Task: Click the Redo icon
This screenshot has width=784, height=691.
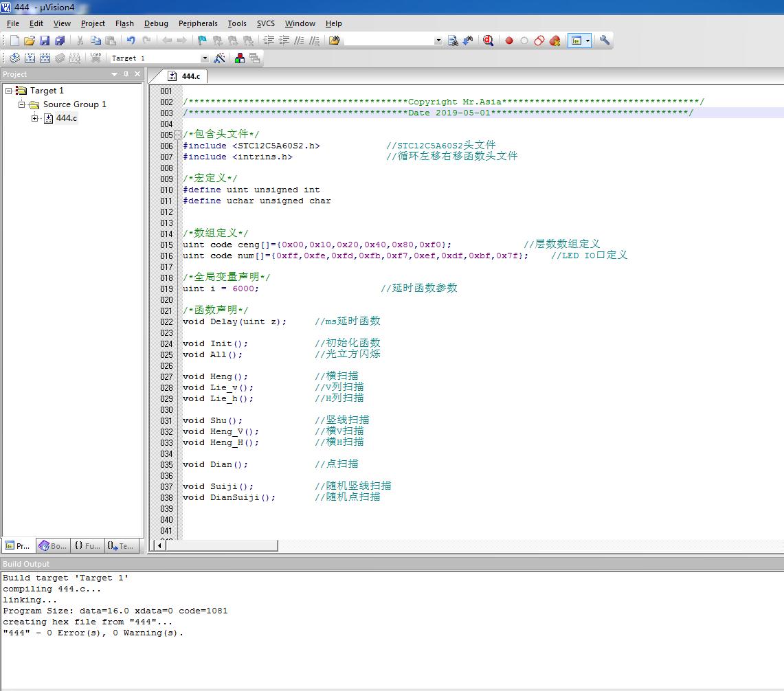Action: tap(146, 41)
